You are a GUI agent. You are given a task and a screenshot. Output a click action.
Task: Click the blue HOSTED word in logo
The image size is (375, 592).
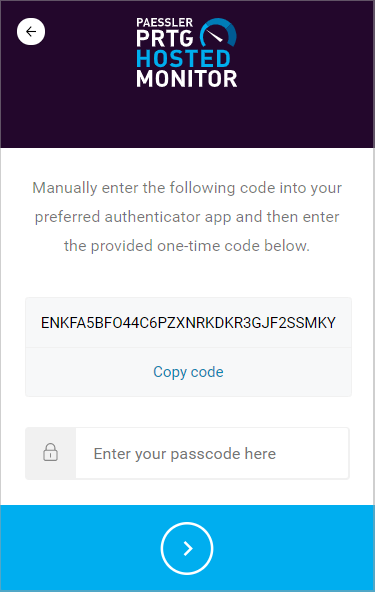click(x=184, y=59)
